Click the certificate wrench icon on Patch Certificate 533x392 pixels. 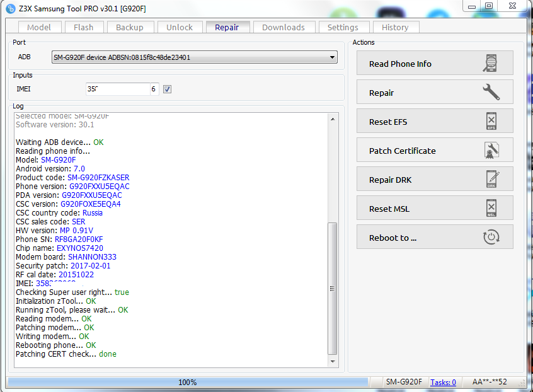coord(491,150)
